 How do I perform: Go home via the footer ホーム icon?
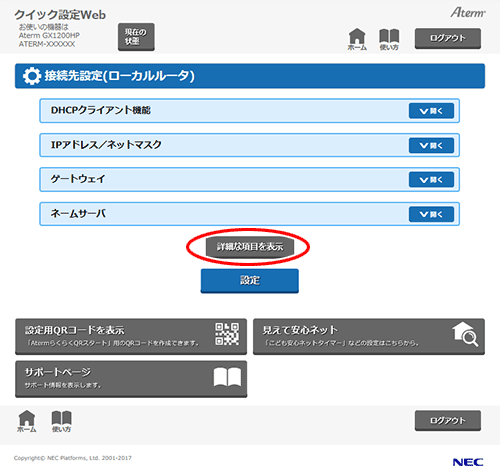point(27,421)
